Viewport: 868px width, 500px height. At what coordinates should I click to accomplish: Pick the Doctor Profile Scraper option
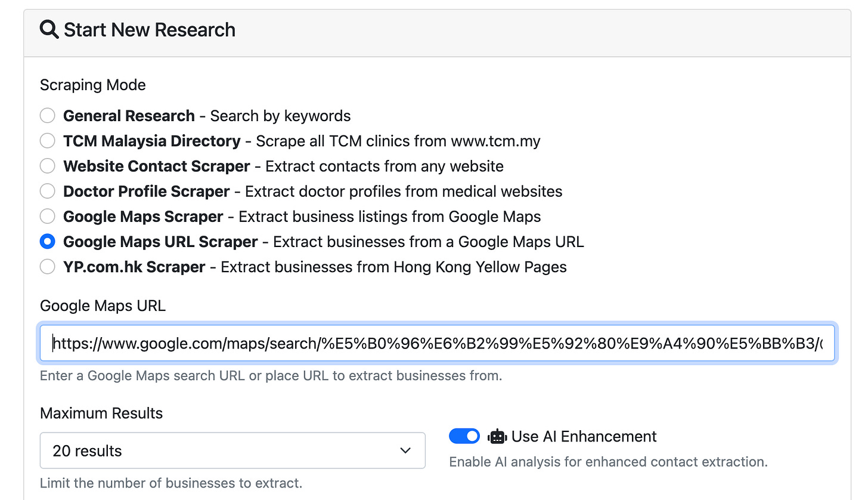click(47, 191)
